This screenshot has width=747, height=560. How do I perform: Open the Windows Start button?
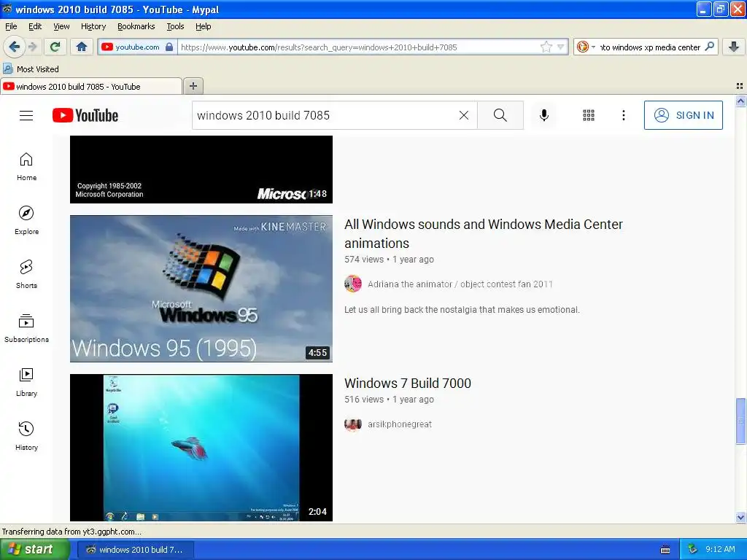(x=35, y=550)
